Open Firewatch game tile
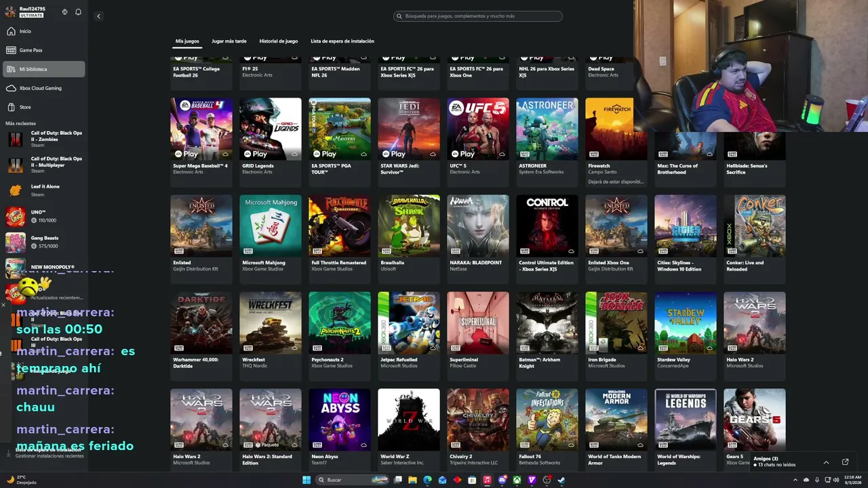The width and height of the screenshot is (868, 488). point(616,142)
